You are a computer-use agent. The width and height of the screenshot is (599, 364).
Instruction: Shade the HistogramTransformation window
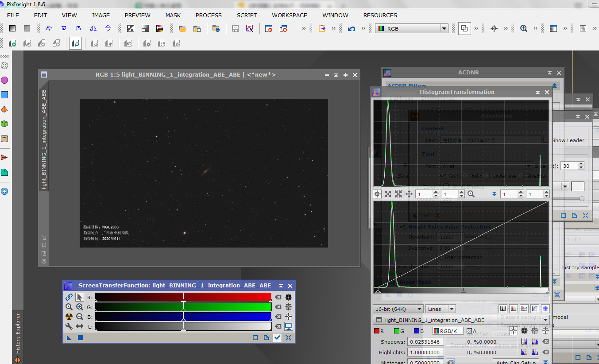tap(538, 92)
